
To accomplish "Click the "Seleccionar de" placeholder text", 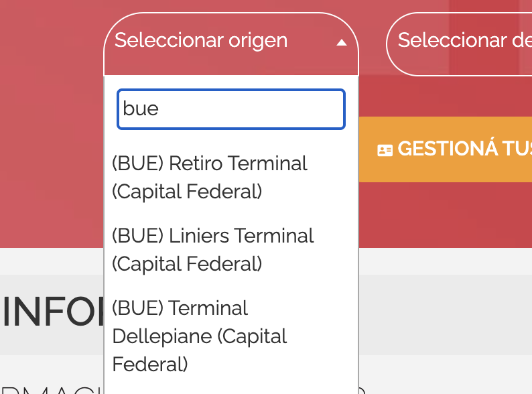I will (465, 40).
